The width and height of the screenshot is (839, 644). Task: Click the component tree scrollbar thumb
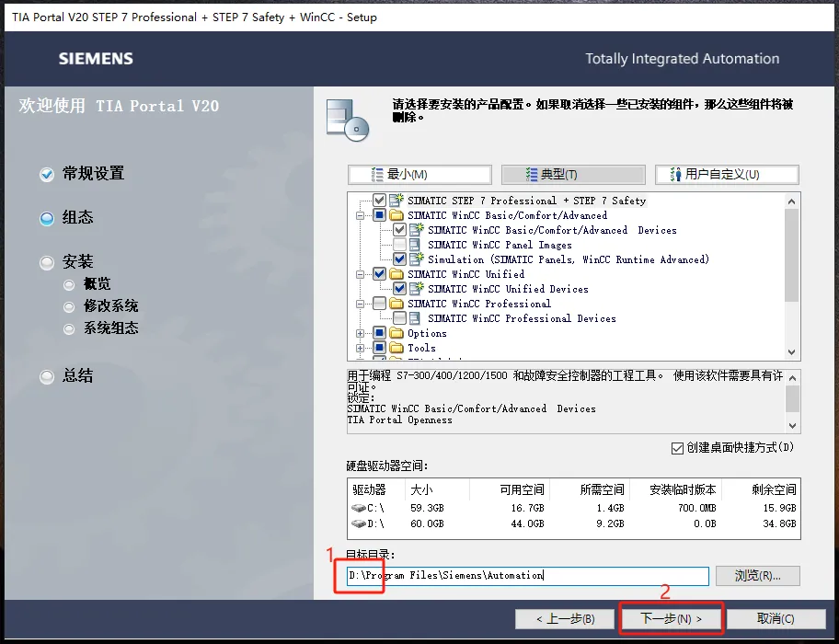coord(791,255)
